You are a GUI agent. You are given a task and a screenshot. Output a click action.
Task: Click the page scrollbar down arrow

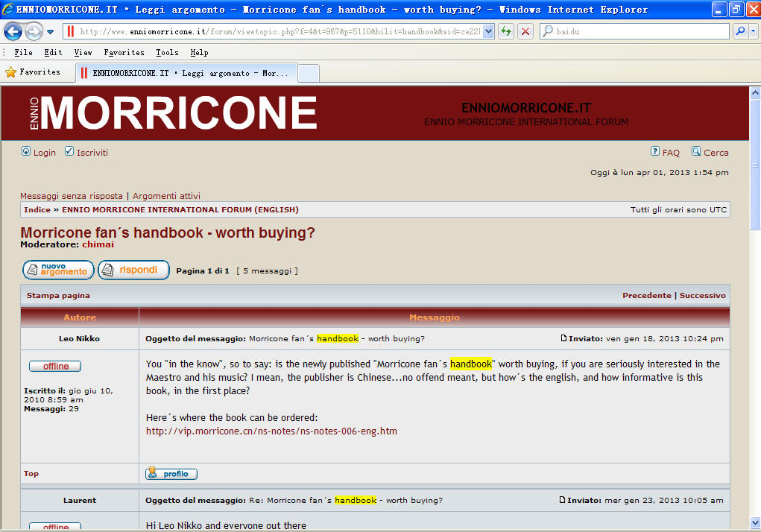coord(755,523)
